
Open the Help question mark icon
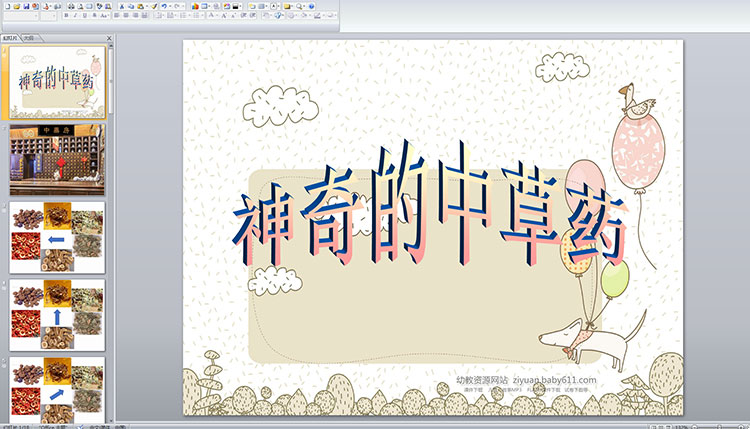pos(311,6)
